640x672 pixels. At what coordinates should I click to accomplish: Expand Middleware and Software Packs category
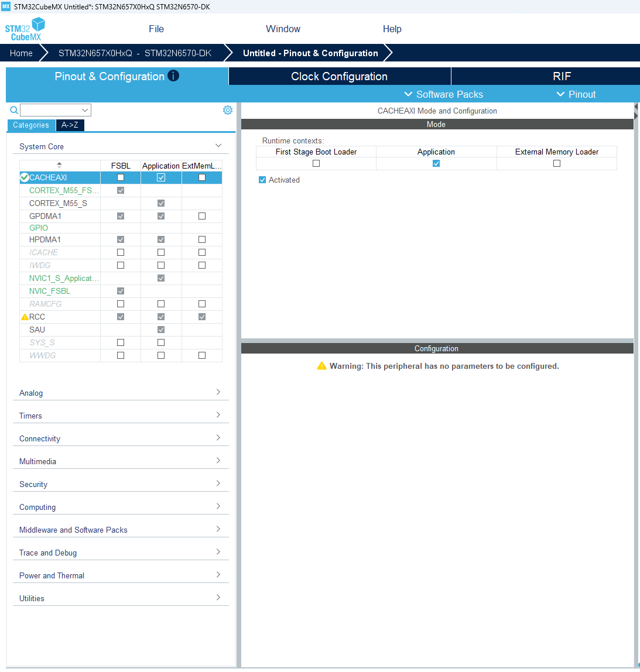pyautogui.click(x=121, y=529)
